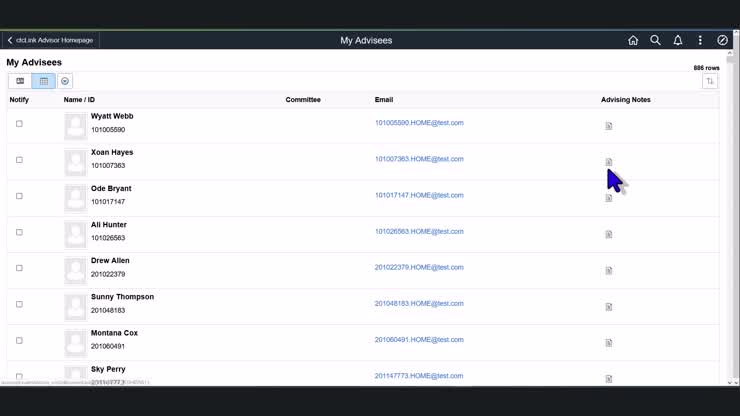Open advising notes for Ali Hunter
The width and height of the screenshot is (740, 416).
(608, 235)
